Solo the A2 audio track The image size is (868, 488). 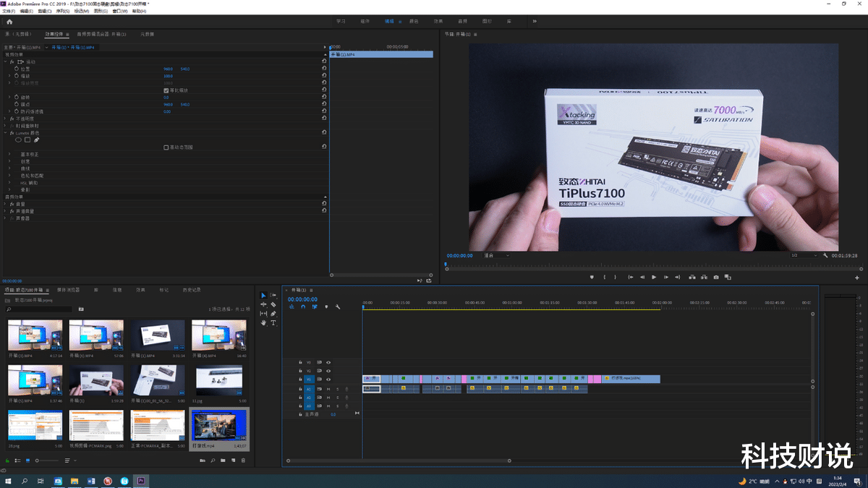[x=337, y=398]
